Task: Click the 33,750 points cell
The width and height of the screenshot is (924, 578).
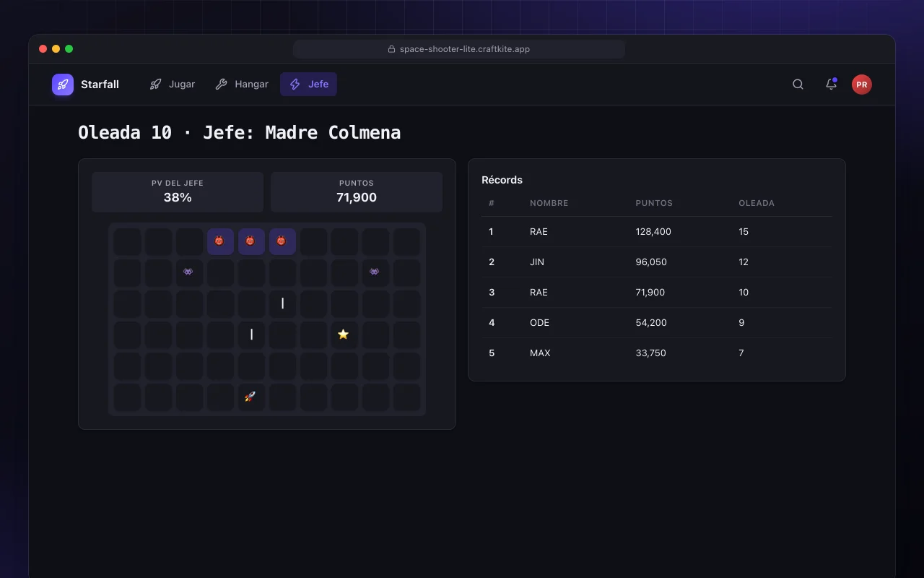Action: pos(650,353)
